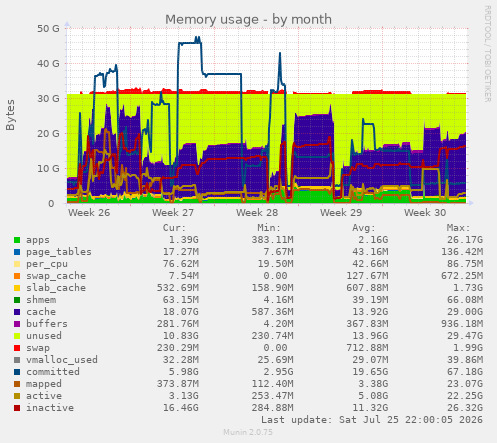Click the 'inactive' legend label
The width and height of the screenshot is (497, 443).
point(50,408)
